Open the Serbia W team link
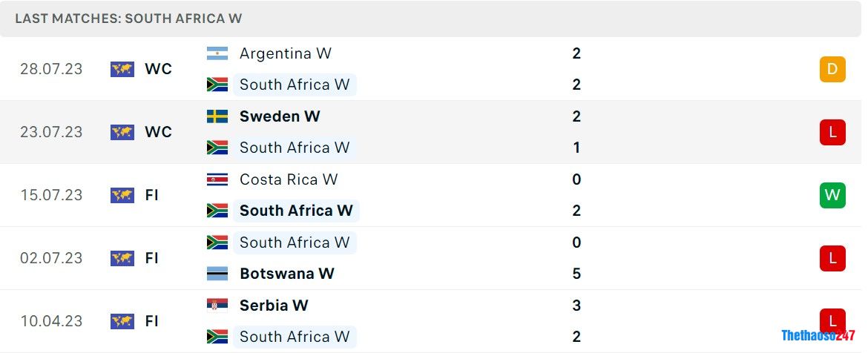This screenshot has height=353, width=868. (x=273, y=306)
